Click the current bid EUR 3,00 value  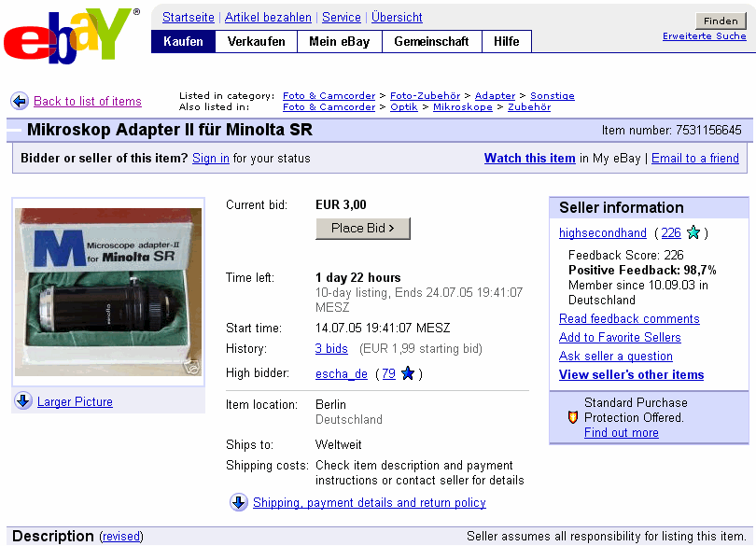click(341, 205)
